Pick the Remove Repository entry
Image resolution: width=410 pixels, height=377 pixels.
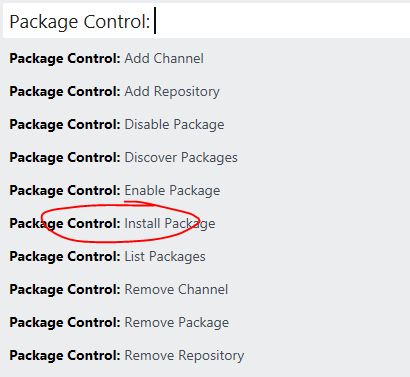pyautogui.click(x=207, y=356)
